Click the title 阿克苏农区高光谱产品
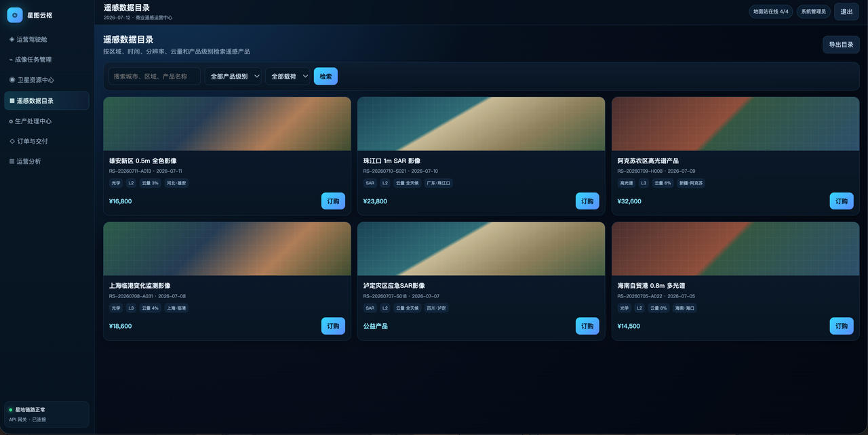Image resolution: width=868 pixels, height=435 pixels. coord(648,161)
